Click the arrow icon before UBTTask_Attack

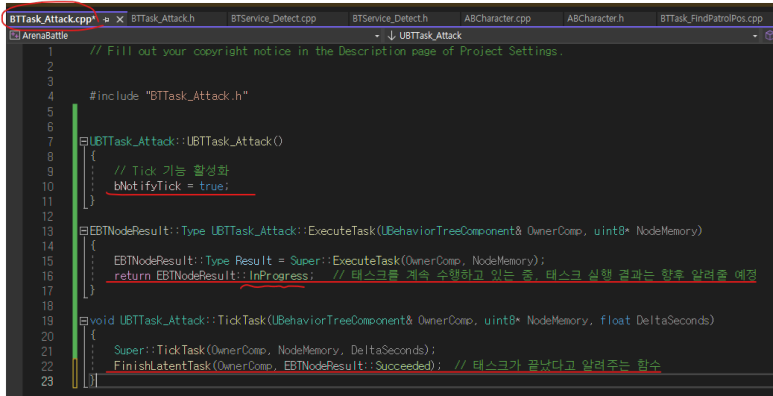392,36
